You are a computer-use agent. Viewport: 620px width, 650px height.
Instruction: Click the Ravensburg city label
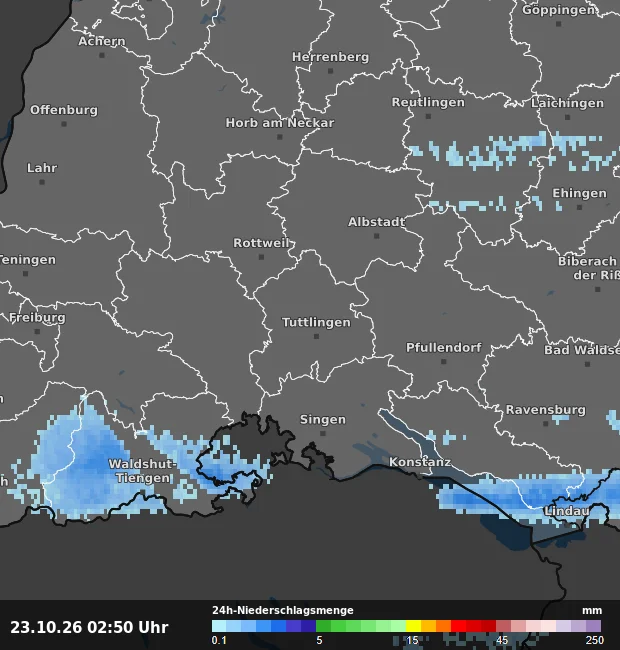pyautogui.click(x=545, y=410)
